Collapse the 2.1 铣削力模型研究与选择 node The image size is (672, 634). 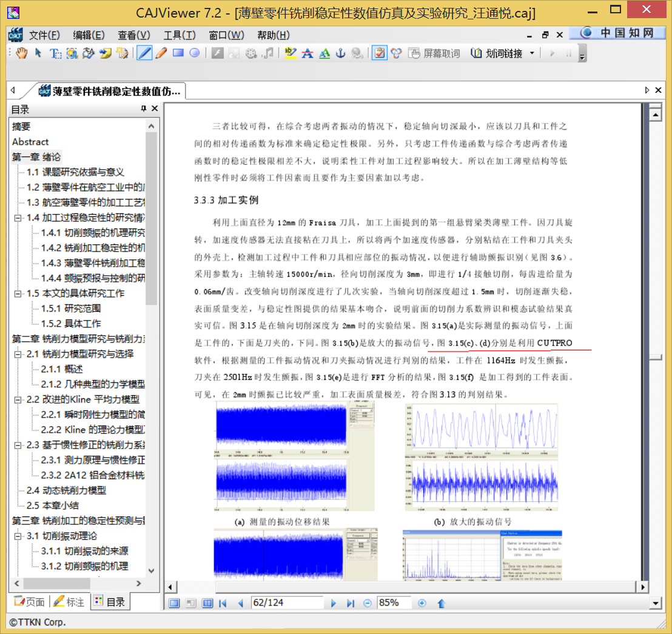18,354
